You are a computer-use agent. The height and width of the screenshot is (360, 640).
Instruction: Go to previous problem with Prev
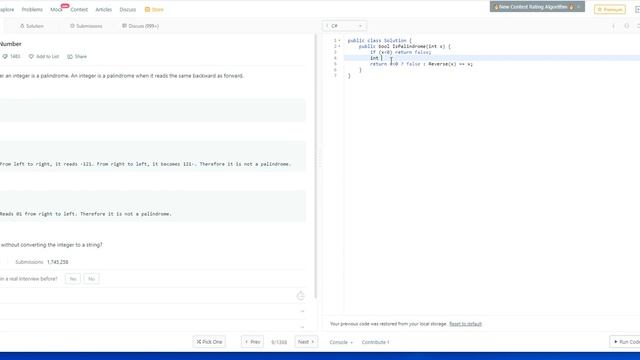tap(252, 342)
